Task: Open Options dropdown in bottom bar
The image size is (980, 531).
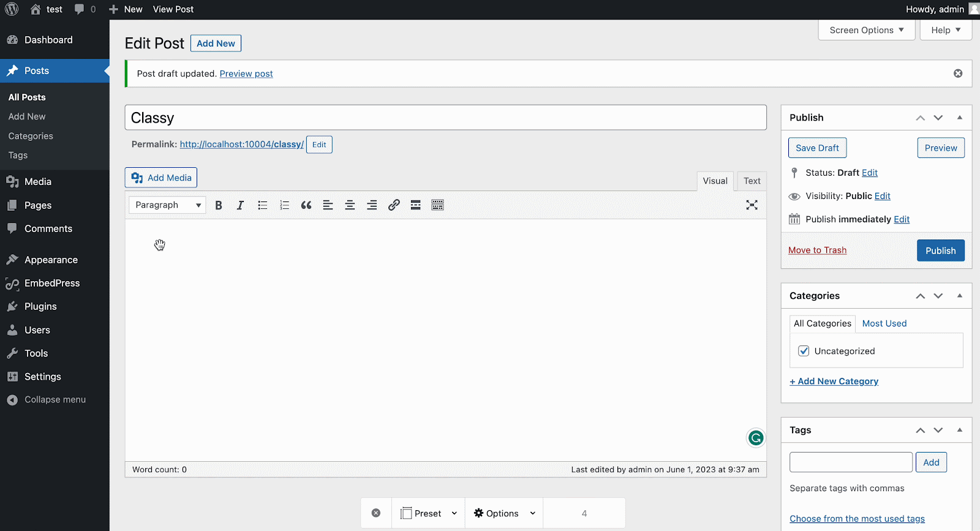Action: (x=505, y=513)
